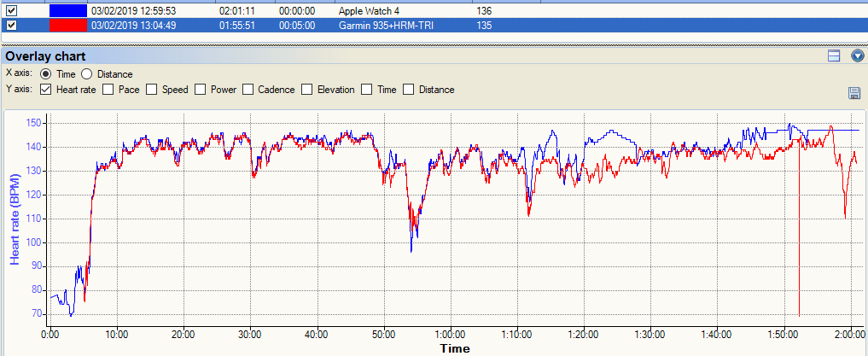Screen dimensions: 868x356
Task: Uncheck the Garmin 935+HRM-TRI row checkbox
Action: point(10,25)
